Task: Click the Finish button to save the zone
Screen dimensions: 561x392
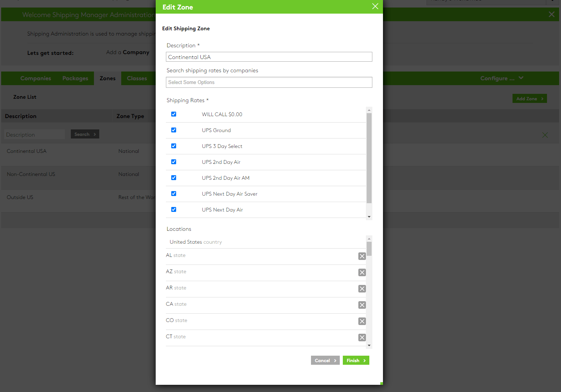Action: point(356,360)
